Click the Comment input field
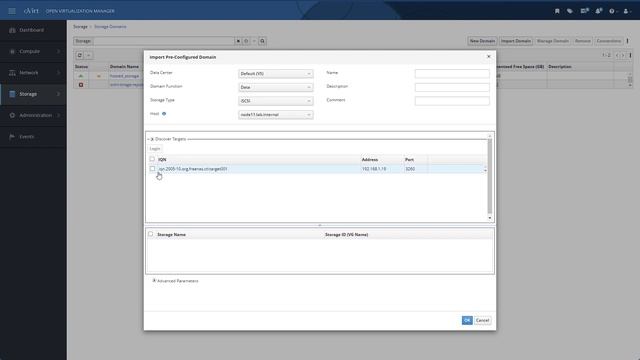Image resolution: width=640 pixels, height=360 pixels. [452, 101]
